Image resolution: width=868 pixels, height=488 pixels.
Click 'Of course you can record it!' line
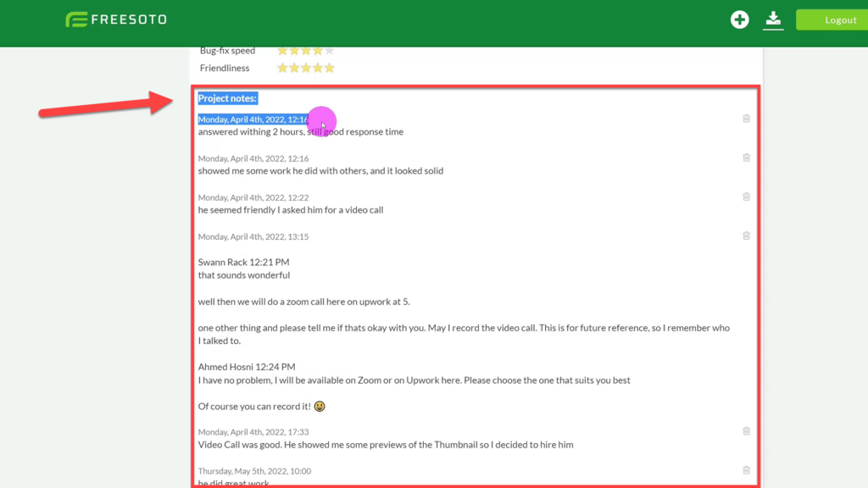pyautogui.click(x=261, y=406)
